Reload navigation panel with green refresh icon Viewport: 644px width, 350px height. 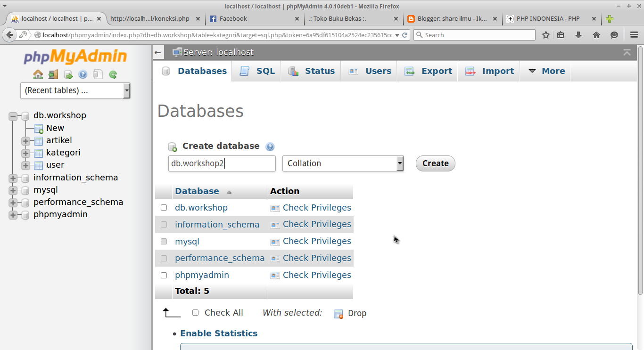click(113, 74)
